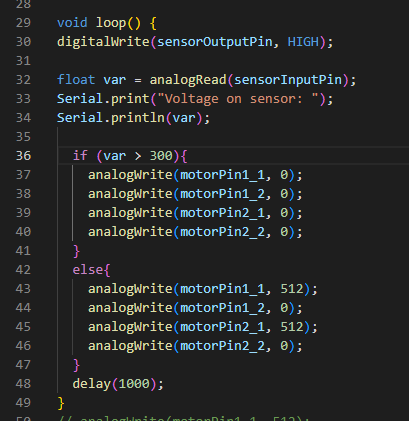Click the 'sensorInputPin' argument
This screenshot has width=409, height=421.
click(x=288, y=80)
